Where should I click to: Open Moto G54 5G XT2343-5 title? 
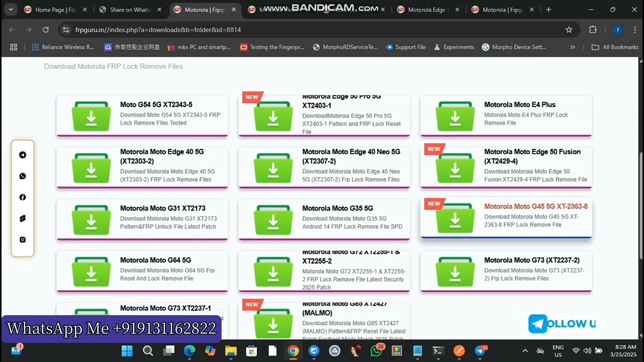[156, 105]
